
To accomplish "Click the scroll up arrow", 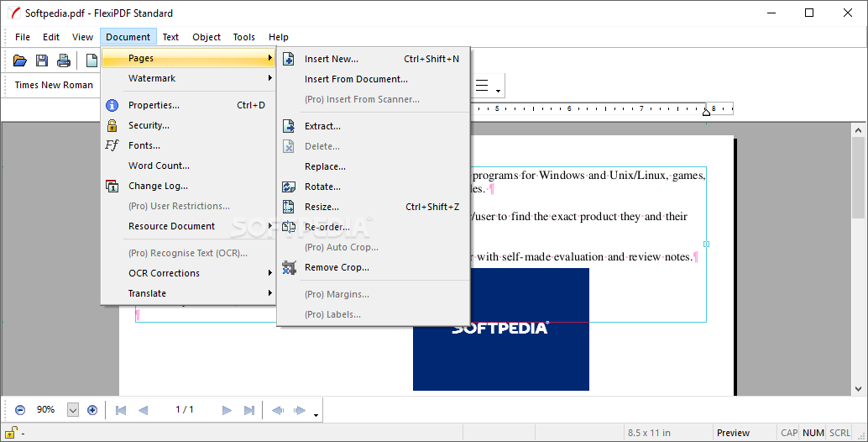I will (x=858, y=131).
